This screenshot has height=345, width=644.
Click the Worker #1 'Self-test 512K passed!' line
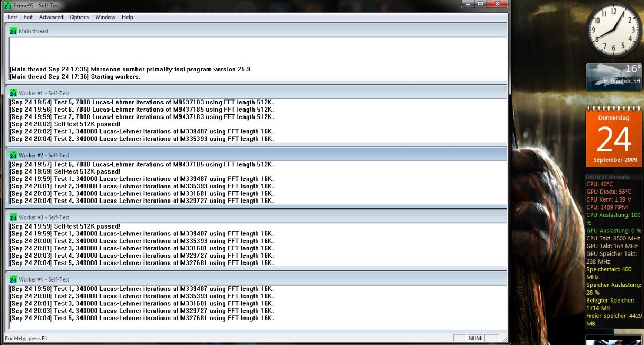pos(65,124)
